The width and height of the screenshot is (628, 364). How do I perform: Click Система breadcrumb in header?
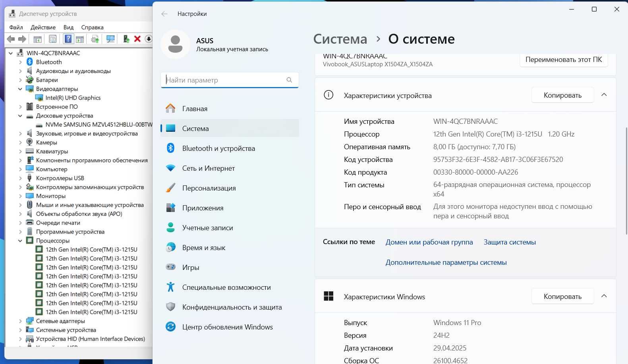click(x=340, y=39)
